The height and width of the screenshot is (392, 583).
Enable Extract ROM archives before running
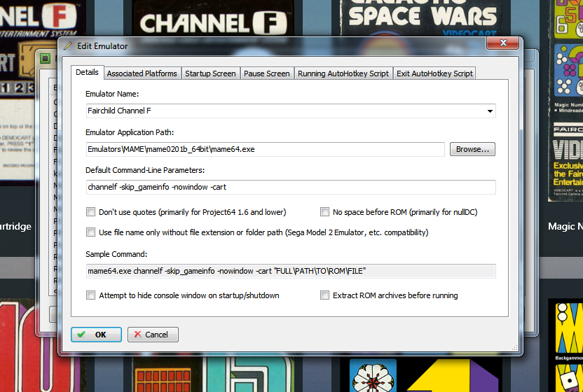pos(324,295)
